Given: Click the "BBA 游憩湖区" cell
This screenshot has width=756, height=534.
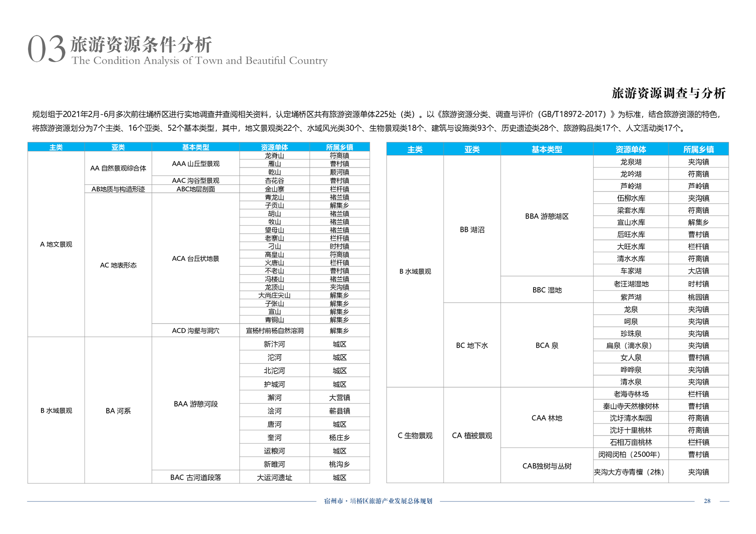Looking at the screenshot, I should [x=546, y=217].
